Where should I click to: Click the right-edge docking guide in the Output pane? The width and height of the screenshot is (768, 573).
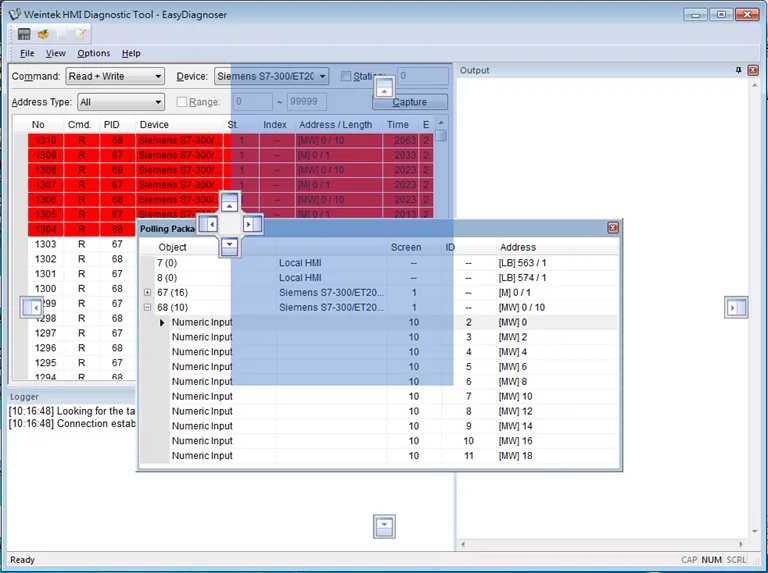736,308
